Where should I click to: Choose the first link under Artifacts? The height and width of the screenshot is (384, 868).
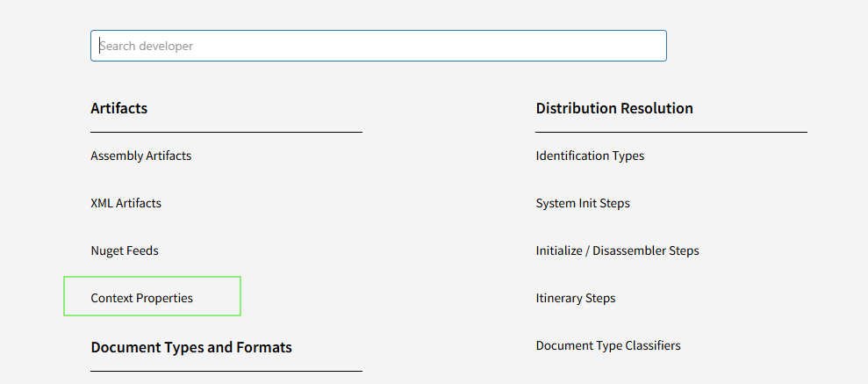click(140, 156)
